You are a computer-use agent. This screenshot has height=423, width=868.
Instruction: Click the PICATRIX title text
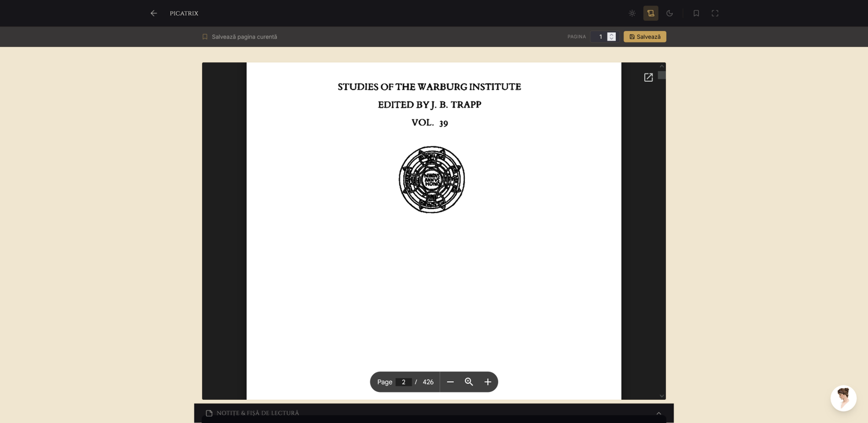[x=184, y=14]
